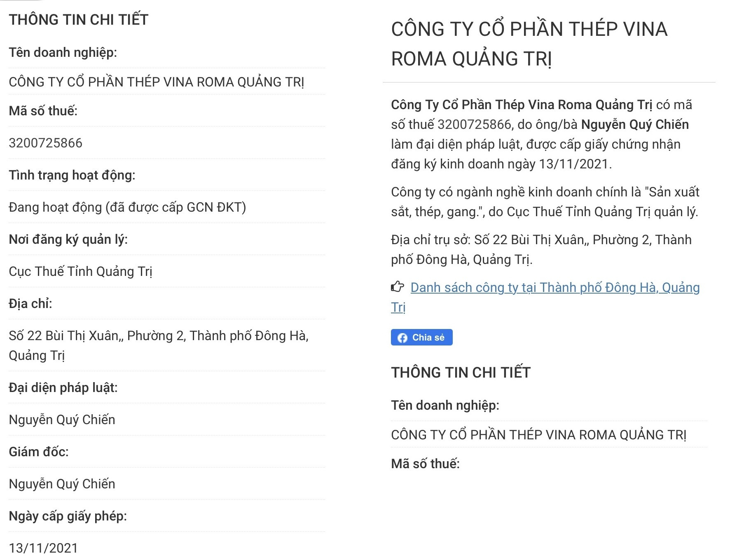The image size is (730, 560).
Task: Click the Tình trạng hoạt động label
Action: click(x=72, y=175)
